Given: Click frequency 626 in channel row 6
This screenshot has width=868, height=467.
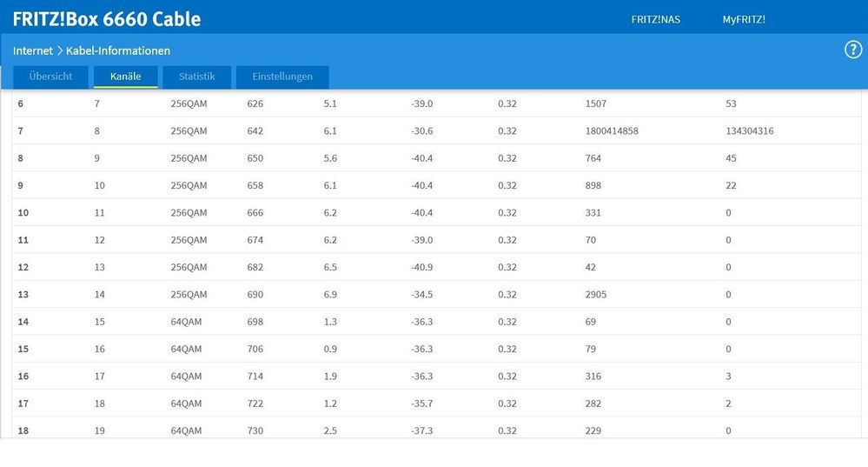Looking at the screenshot, I should pyautogui.click(x=255, y=103).
